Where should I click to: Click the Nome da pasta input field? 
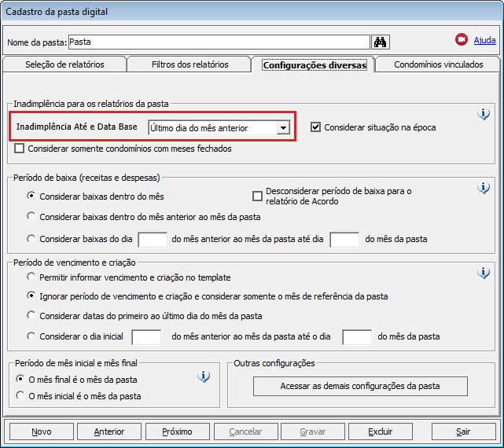pyautogui.click(x=219, y=42)
